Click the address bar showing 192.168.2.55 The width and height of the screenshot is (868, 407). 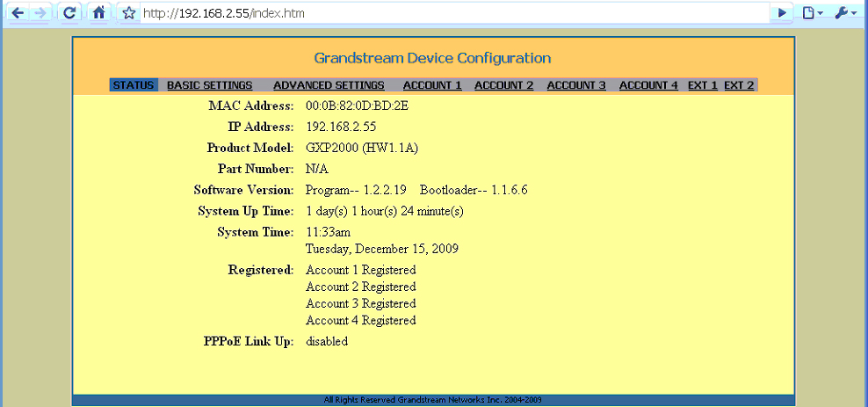pos(439,13)
